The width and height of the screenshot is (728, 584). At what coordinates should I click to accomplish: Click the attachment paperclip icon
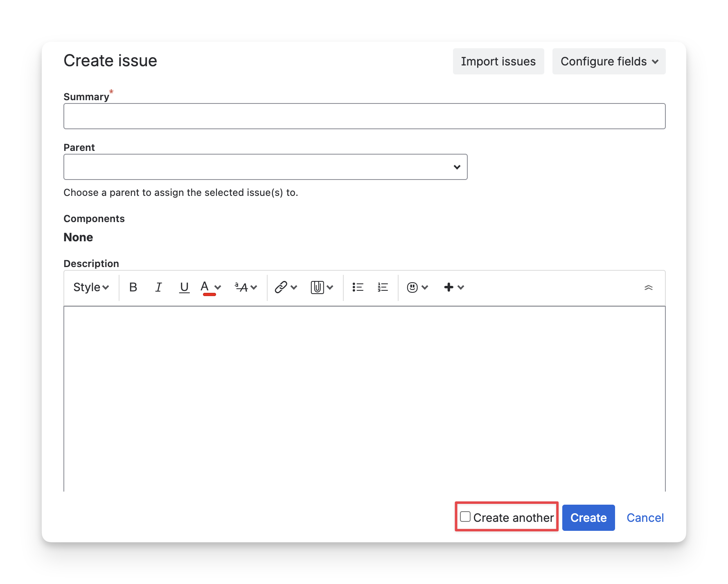pos(317,288)
